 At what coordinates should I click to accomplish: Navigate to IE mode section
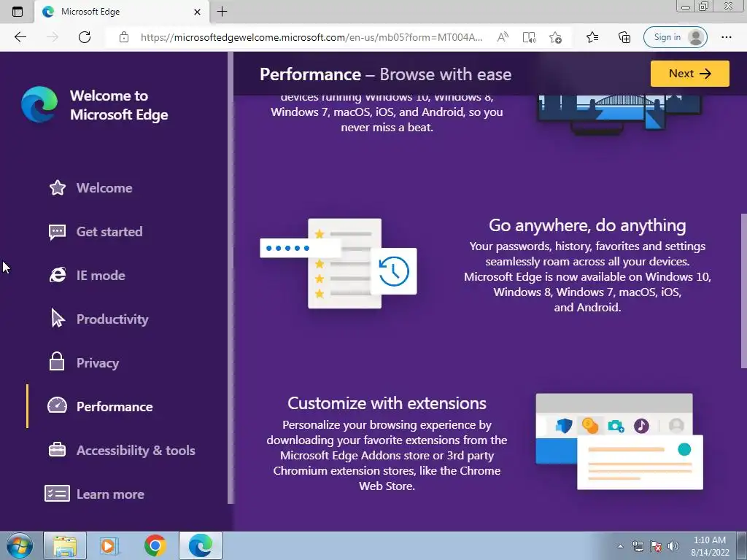101,276
